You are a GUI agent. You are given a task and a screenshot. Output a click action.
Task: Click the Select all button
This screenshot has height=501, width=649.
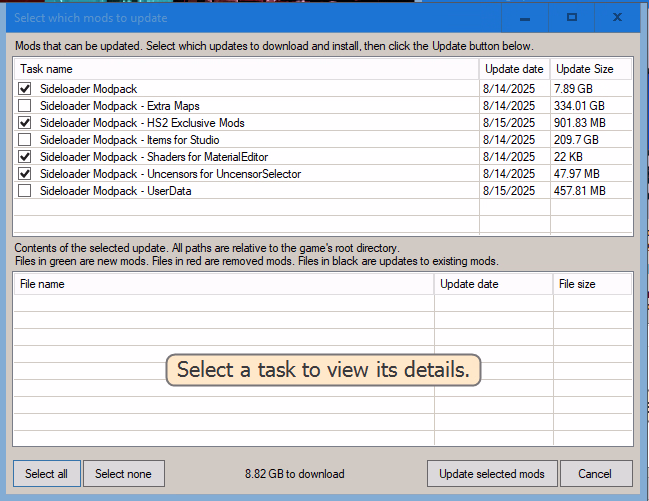pyautogui.click(x=46, y=473)
